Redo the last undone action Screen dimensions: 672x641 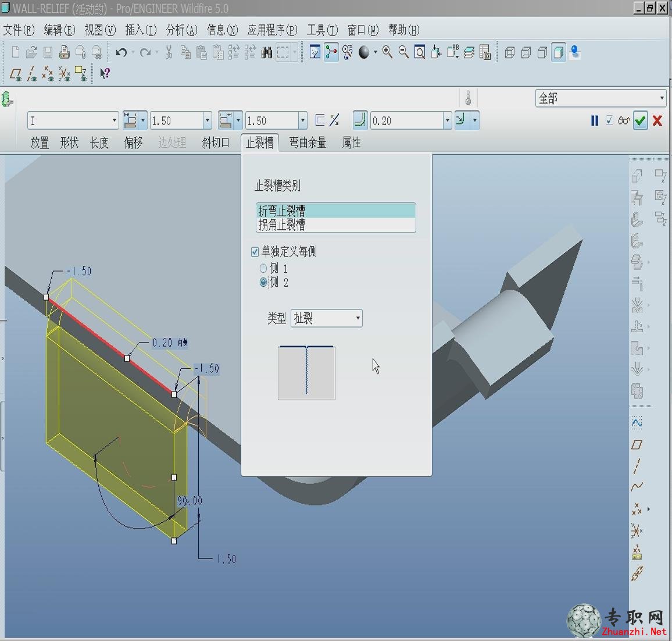tap(145, 52)
